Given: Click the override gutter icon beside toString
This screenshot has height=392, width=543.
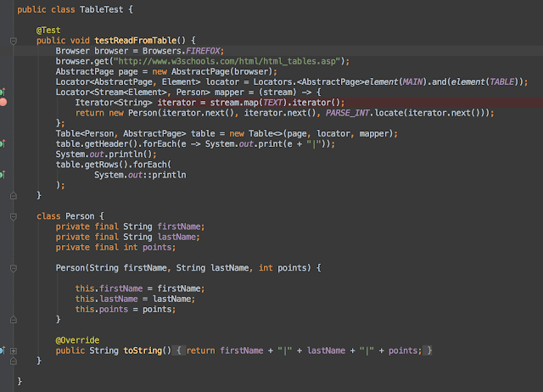Looking at the screenshot, I should point(3,350).
